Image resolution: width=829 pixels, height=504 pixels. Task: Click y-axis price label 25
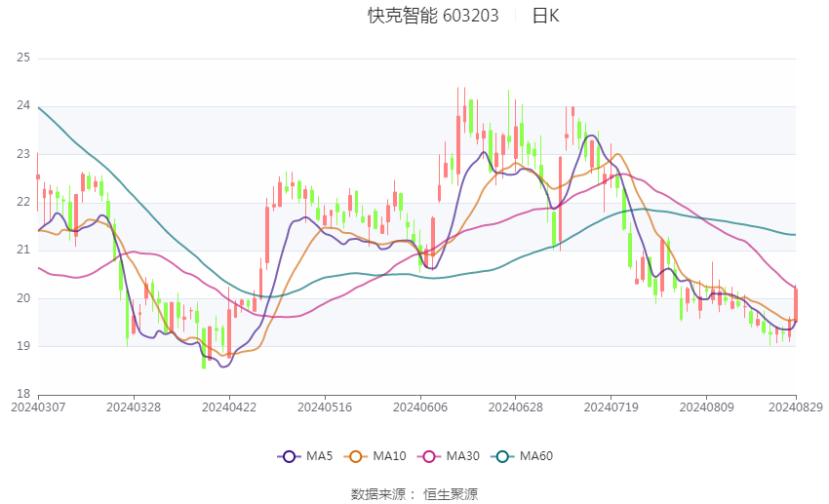[23, 58]
